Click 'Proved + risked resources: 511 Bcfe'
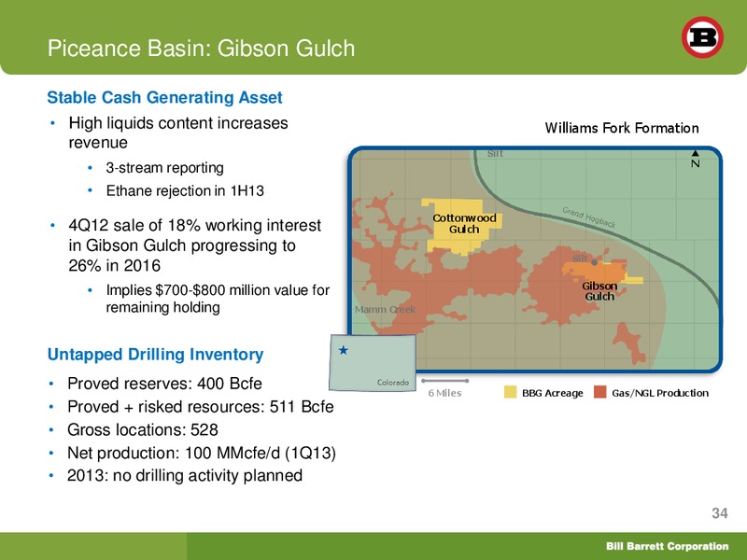Image resolution: width=747 pixels, height=560 pixels. [x=201, y=407]
